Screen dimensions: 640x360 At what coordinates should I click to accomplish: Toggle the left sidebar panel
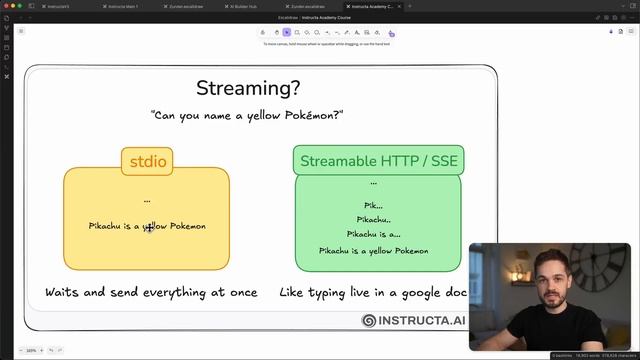(x=31, y=6)
